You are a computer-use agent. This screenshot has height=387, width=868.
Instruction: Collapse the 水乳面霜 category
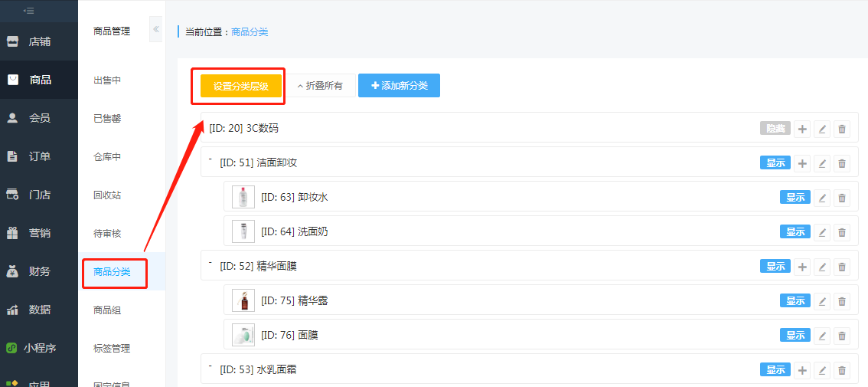coord(210,366)
